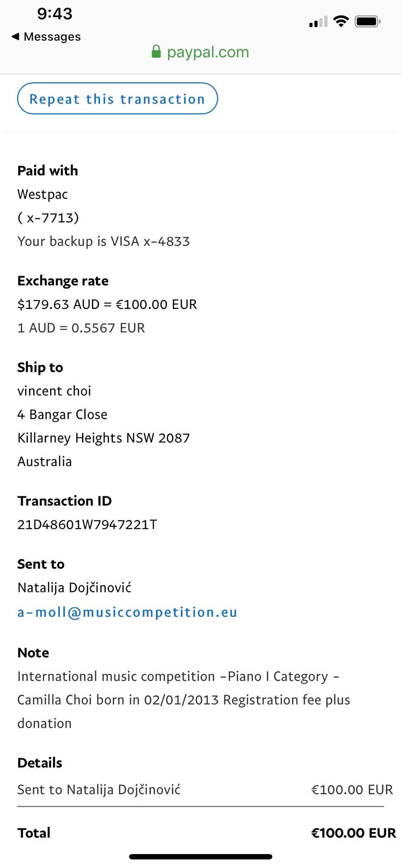401x868 pixels.
Task: Tap the Sent to Natalija Dojčinović details row
Action: click(x=99, y=790)
